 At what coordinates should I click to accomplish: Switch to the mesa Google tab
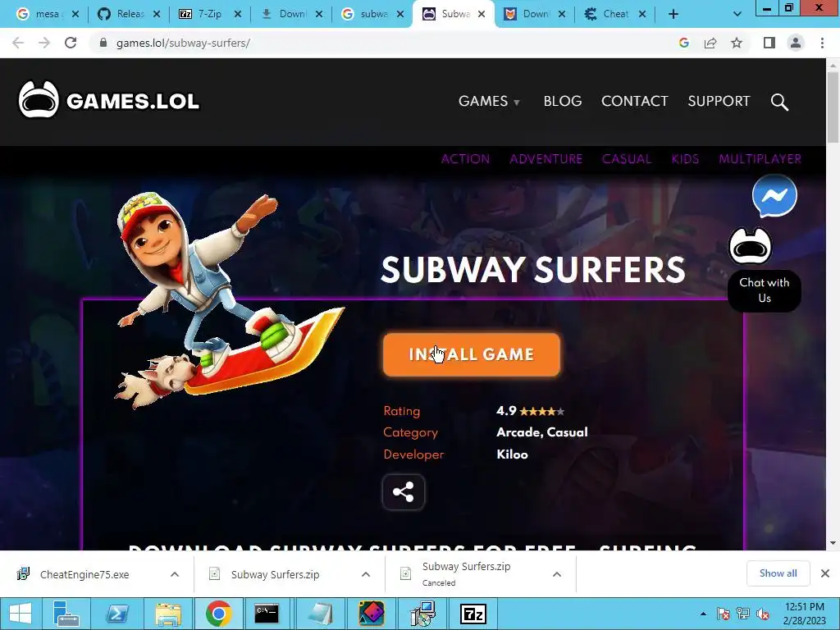click(x=46, y=15)
